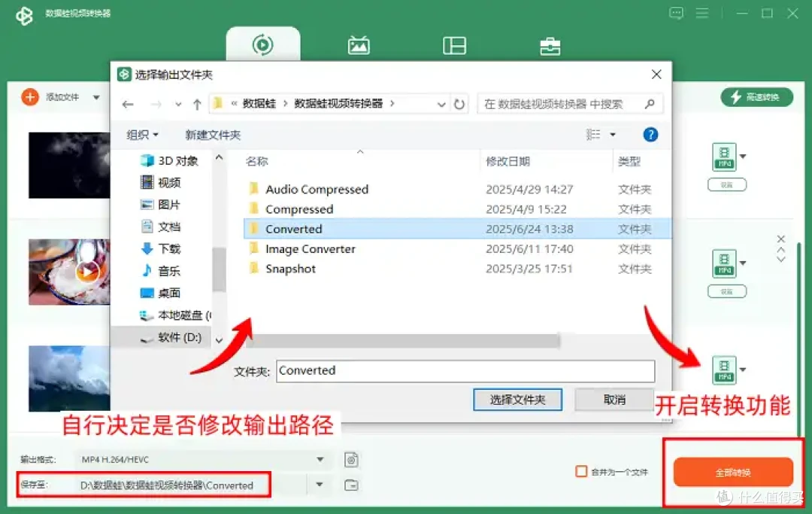Remove second video with X icon
The image size is (812, 514).
[x=781, y=239]
